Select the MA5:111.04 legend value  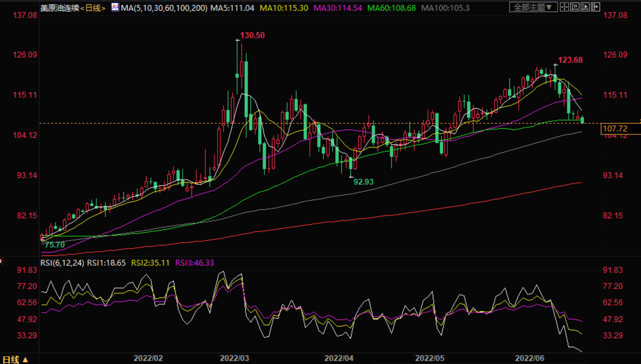(x=232, y=8)
